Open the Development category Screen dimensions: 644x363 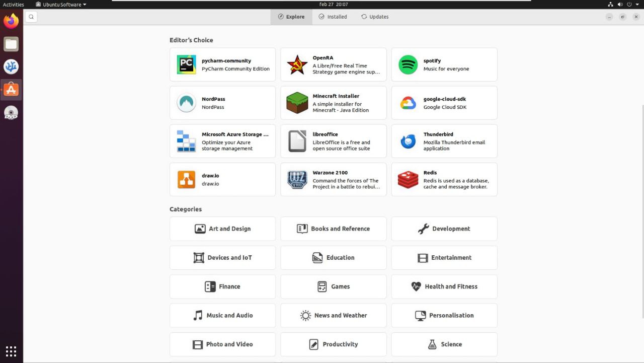pos(444,229)
